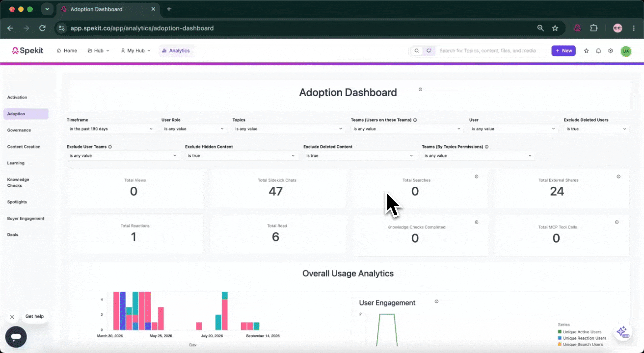Expand the Exclude Hidden Content dropdown

(x=241, y=155)
